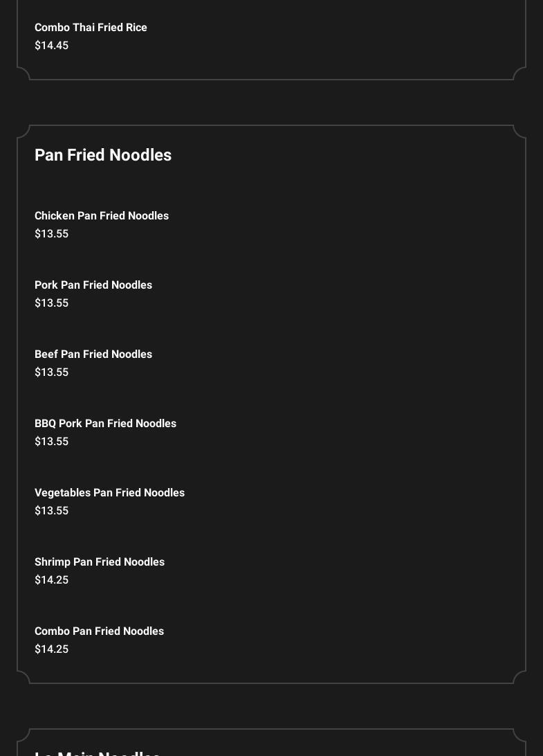The image size is (543, 756).
Task: Click top-right corner notch of Pan Fried Noodles frame
Action: coord(519,132)
